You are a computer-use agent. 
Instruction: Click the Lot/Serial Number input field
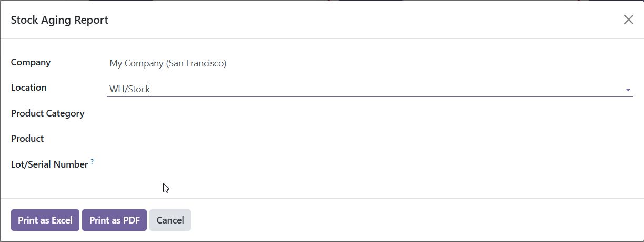pyautogui.click(x=368, y=164)
